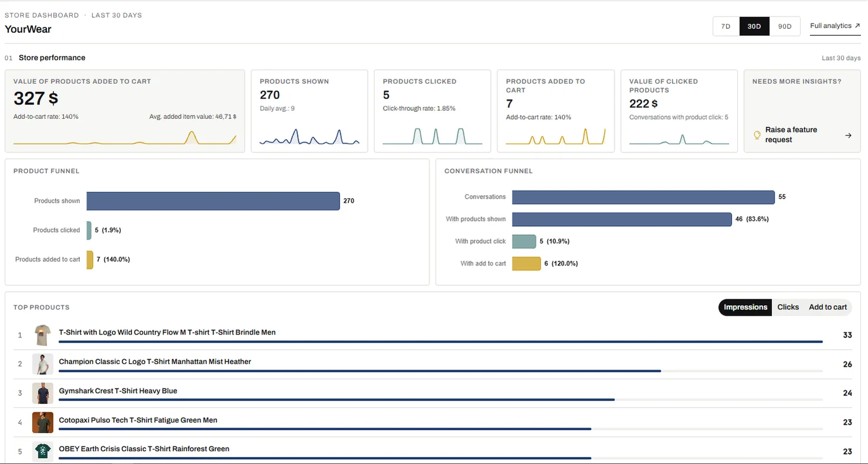Image resolution: width=868 pixels, height=464 pixels.
Task: Switch the time range to 90D
Action: click(785, 26)
